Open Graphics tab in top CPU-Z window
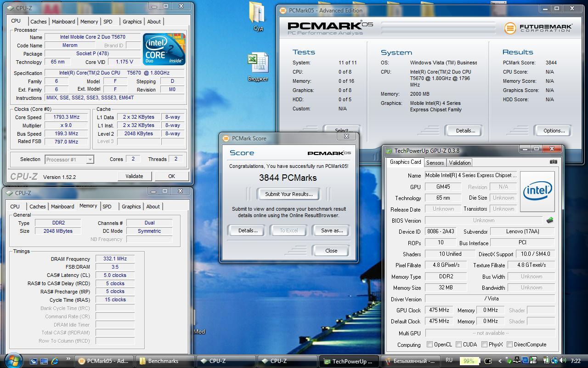Image resolution: width=588 pixels, height=368 pixels. click(132, 22)
